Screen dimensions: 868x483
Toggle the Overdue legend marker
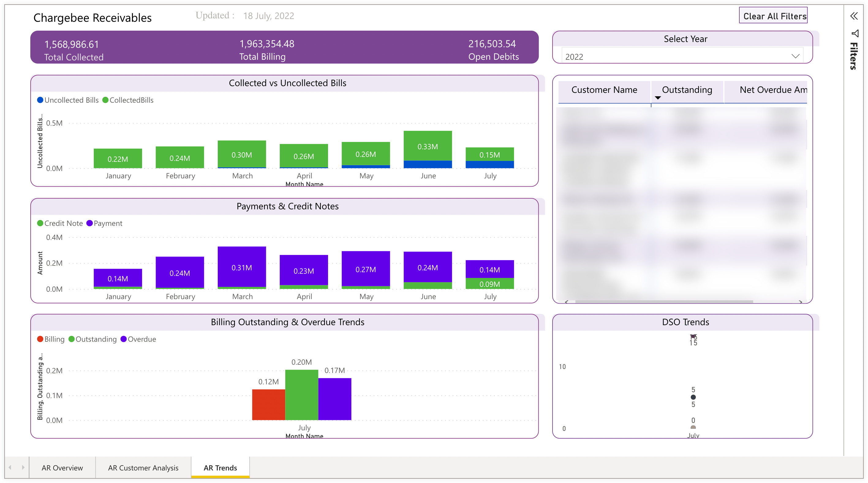coord(123,339)
